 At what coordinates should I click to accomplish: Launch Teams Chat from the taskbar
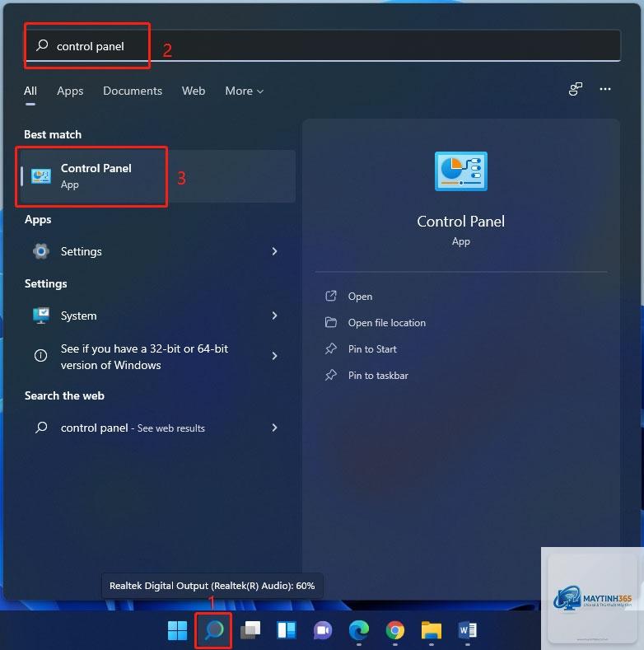[323, 630]
